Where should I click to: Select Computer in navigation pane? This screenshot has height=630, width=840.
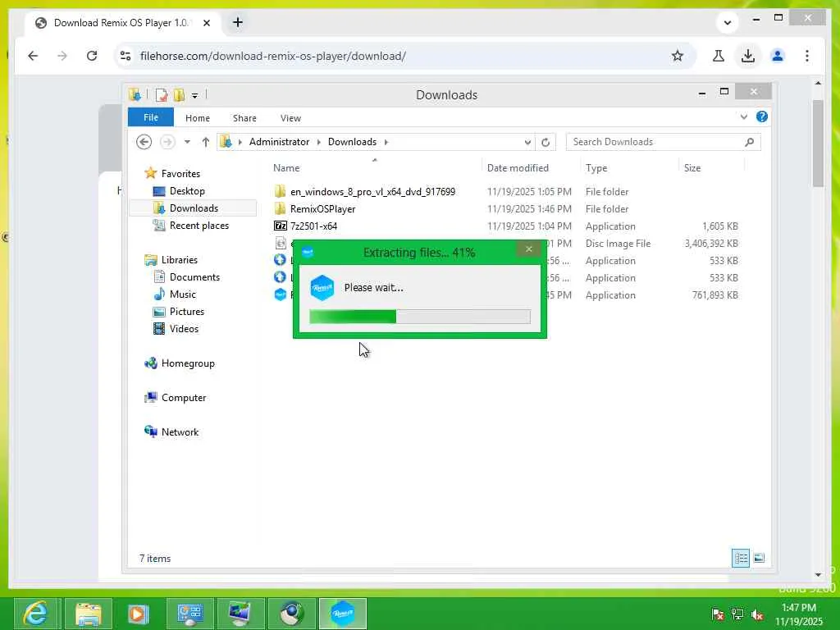coord(183,398)
